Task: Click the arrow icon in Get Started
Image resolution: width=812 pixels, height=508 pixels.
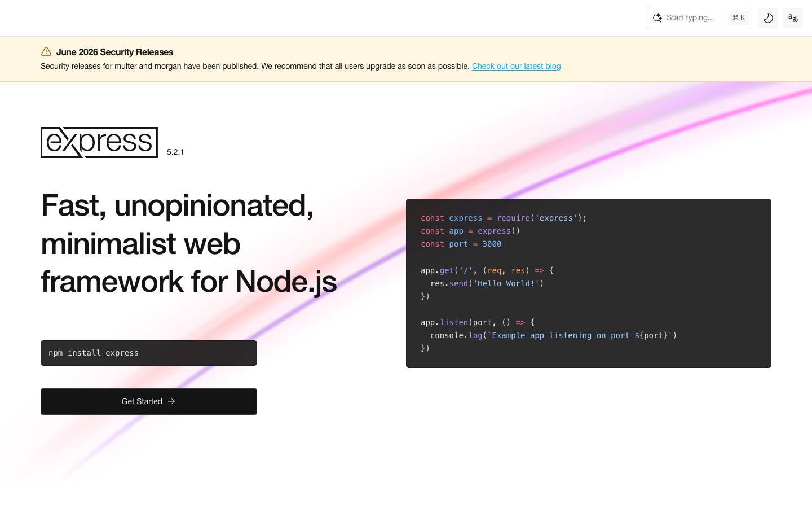Action: pyautogui.click(x=171, y=401)
